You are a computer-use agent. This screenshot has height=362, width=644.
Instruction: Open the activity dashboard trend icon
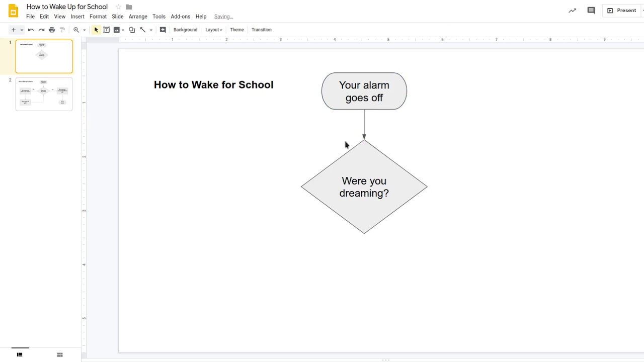pos(572,11)
